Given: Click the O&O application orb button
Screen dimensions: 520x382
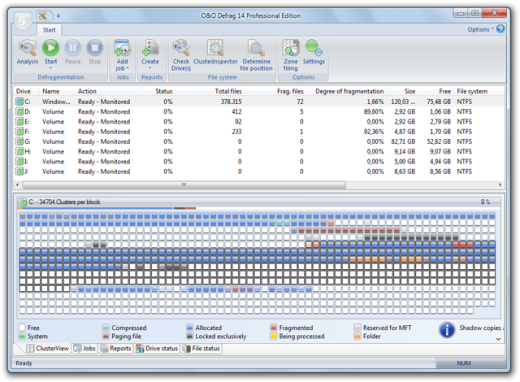Looking at the screenshot, I should pos(23,21).
